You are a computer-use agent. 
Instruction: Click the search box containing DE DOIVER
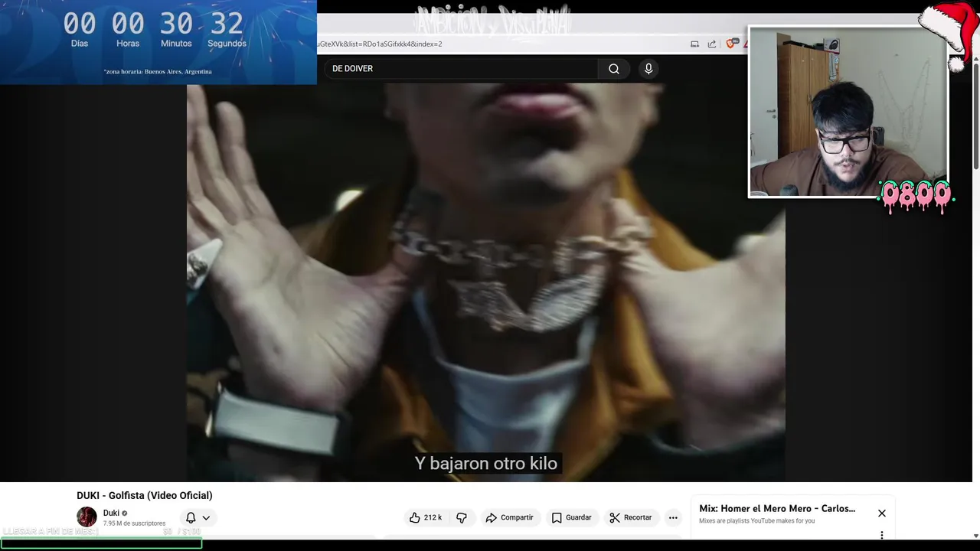[x=461, y=69]
